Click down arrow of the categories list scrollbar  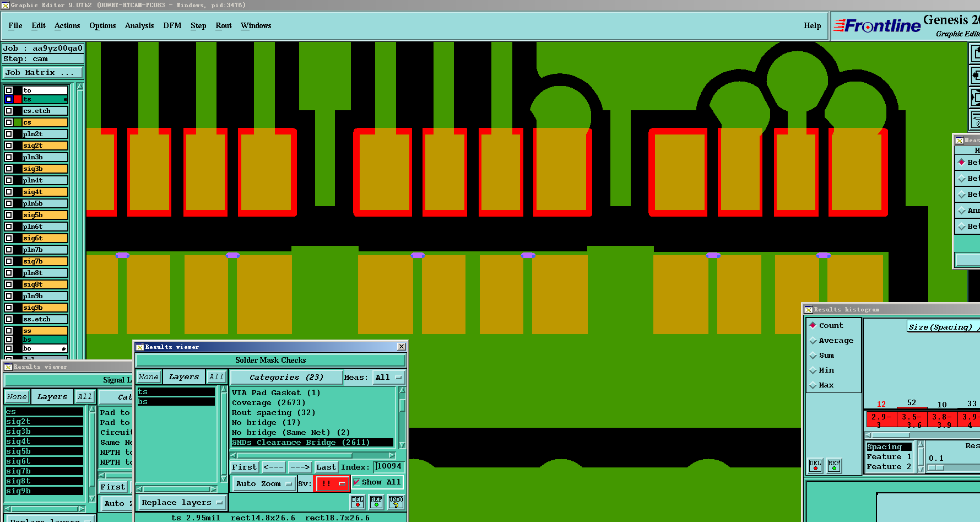click(x=402, y=445)
